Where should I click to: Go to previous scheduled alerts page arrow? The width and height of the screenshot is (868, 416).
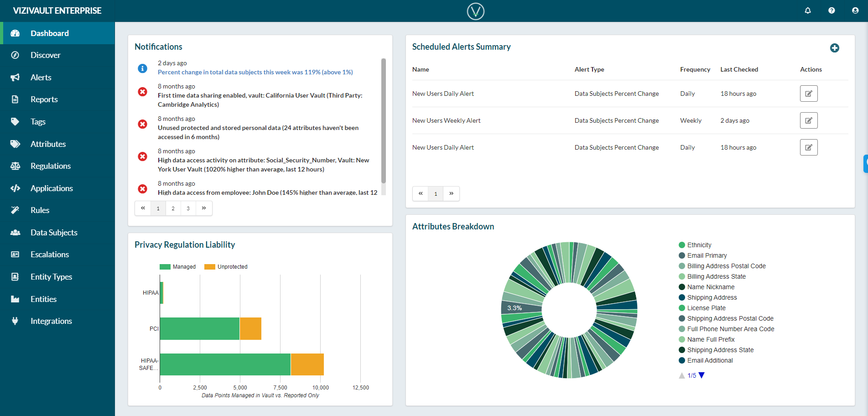421,193
